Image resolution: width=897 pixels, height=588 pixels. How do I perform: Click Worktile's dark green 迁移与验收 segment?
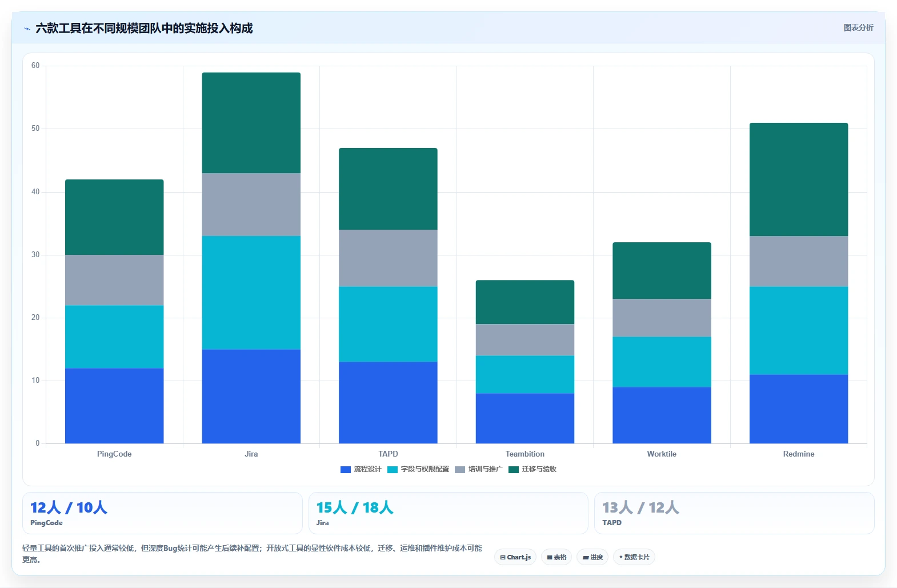click(x=662, y=271)
